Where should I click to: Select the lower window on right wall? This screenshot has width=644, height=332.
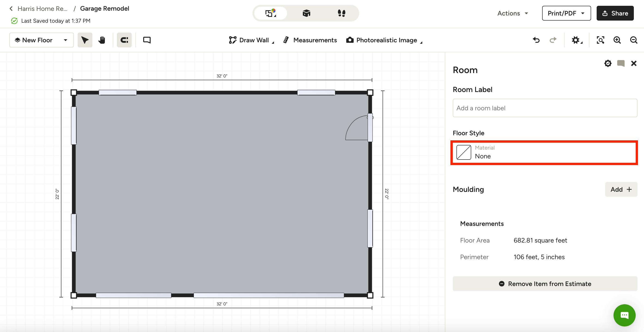point(370,228)
